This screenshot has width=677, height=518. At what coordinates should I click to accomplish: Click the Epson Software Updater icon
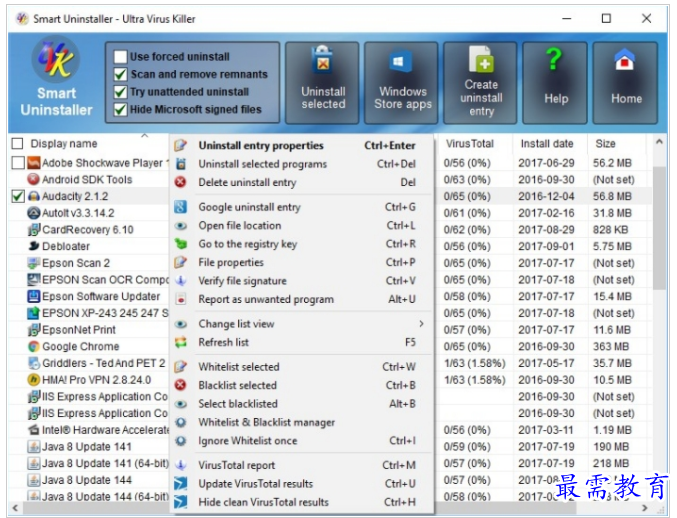[x=33, y=297]
